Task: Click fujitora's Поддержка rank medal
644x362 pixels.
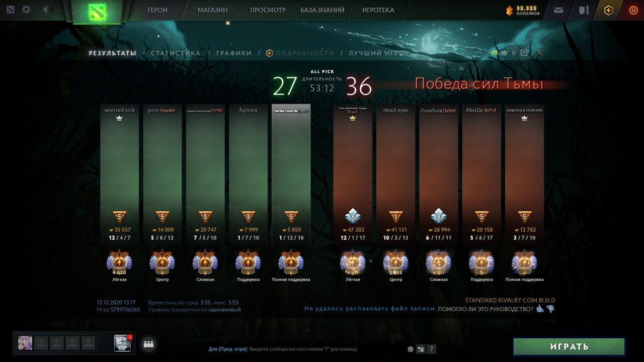Action: tap(248, 263)
